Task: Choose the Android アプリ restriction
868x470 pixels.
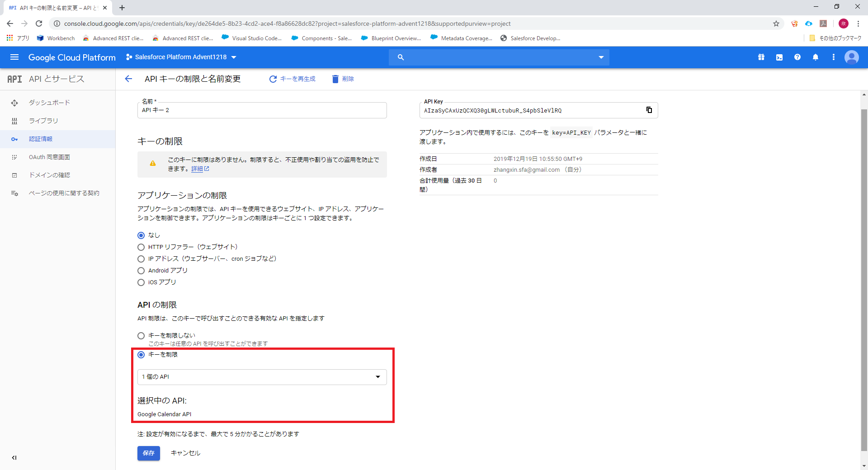Action: coord(141,271)
